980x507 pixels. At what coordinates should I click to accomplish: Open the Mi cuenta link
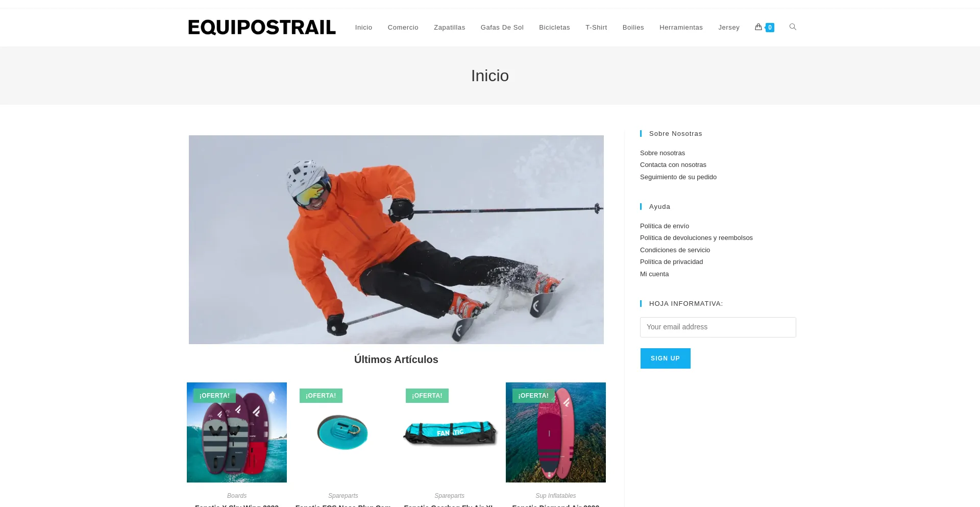point(654,274)
